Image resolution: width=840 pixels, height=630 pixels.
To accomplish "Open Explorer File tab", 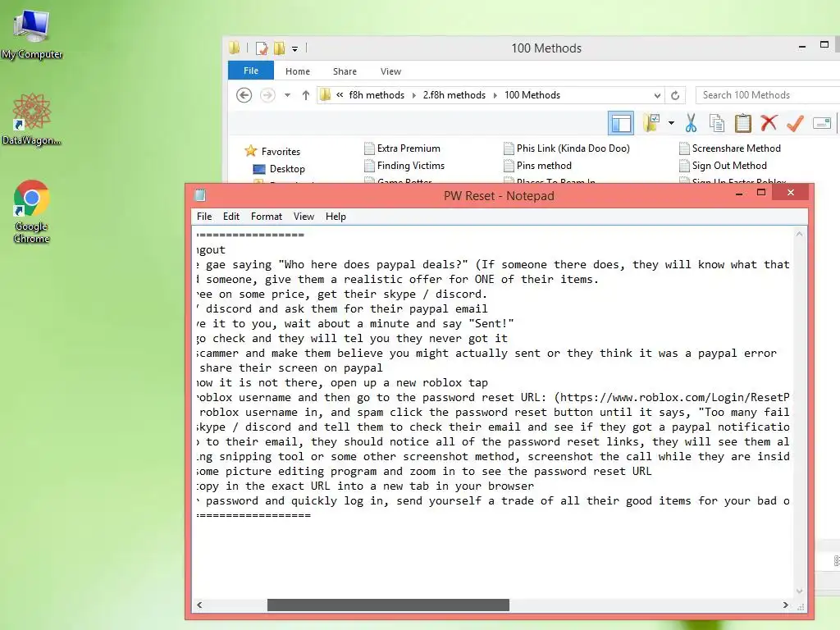I will pos(251,71).
